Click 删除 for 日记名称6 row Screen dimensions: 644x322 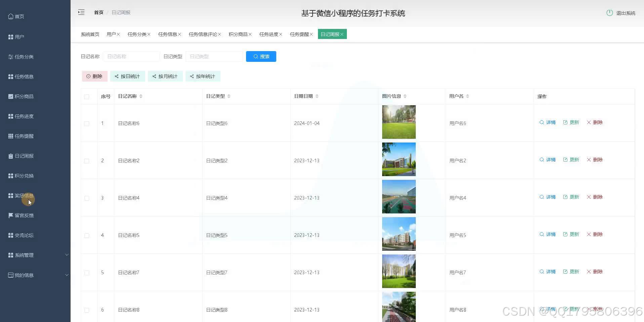pos(595,122)
